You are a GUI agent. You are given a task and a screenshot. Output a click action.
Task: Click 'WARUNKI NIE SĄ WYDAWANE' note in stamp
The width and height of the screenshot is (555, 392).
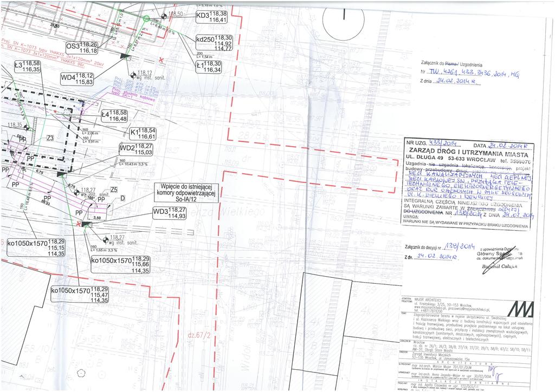(465, 224)
